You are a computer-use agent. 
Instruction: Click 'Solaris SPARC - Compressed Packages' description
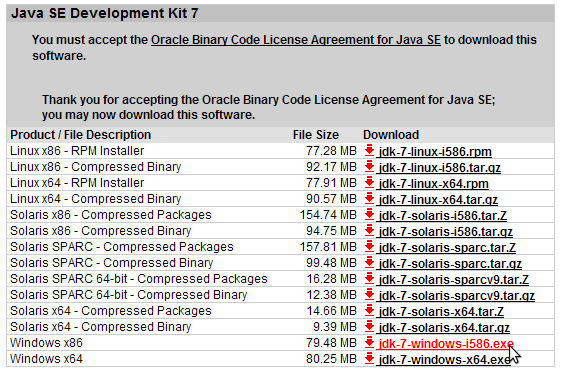pos(122,247)
